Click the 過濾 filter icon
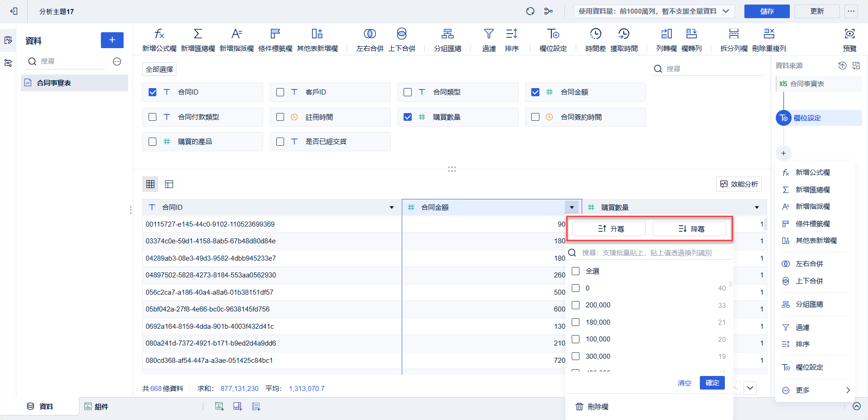The height and width of the screenshot is (420, 868). [488, 39]
